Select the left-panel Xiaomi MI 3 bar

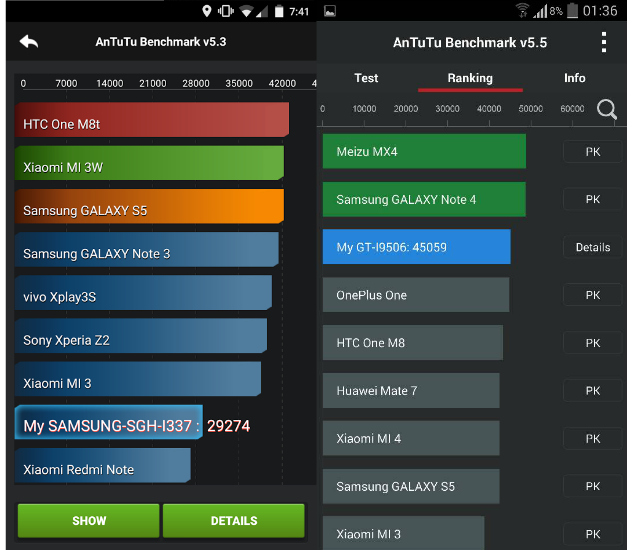138,379
